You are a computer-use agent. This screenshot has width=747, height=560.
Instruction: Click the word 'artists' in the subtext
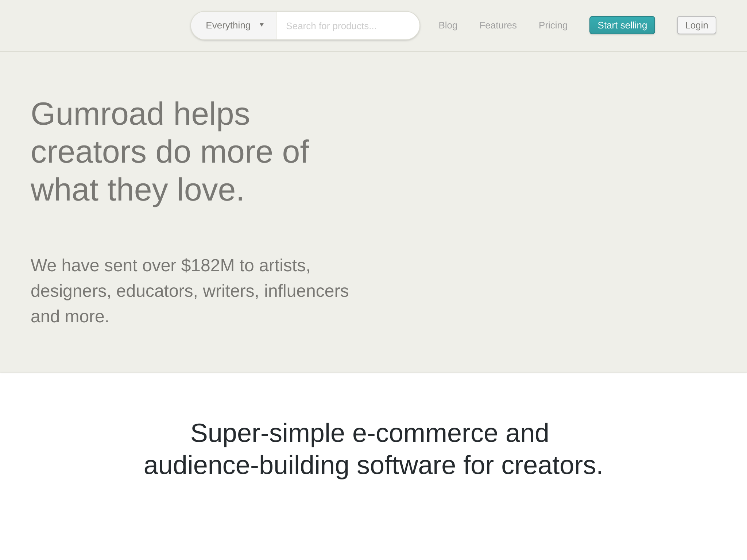click(x=283, y=265)
